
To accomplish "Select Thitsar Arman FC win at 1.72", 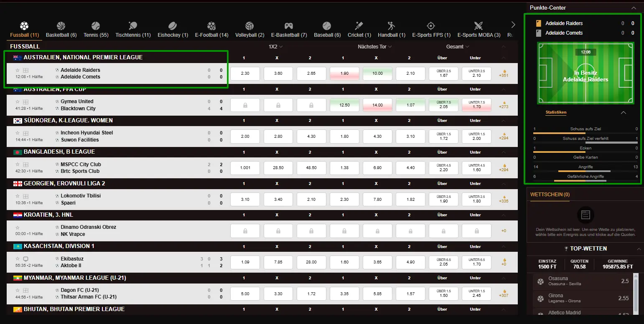I will (311, 294).
